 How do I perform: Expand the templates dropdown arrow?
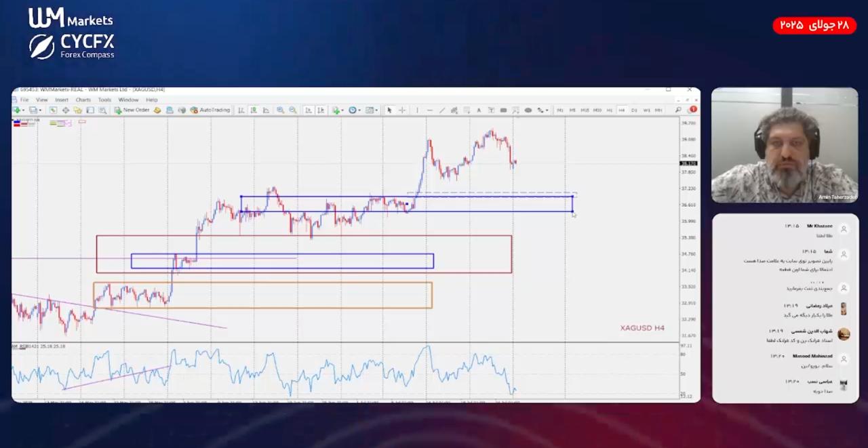point(377,110)
